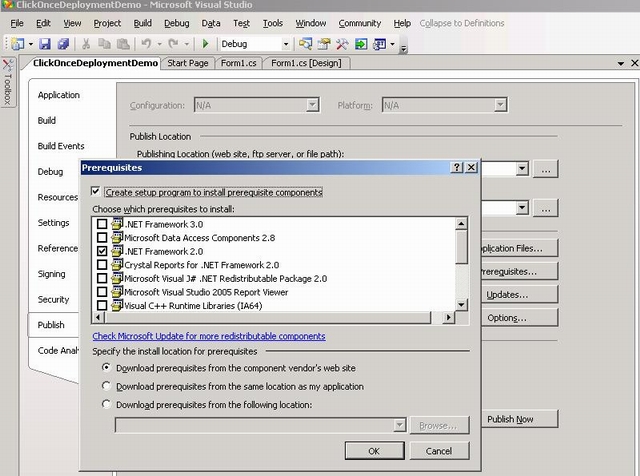
Task: Open Check Microsoft Update for more components link
Action: pyautogui.click(x=209, y=336)
